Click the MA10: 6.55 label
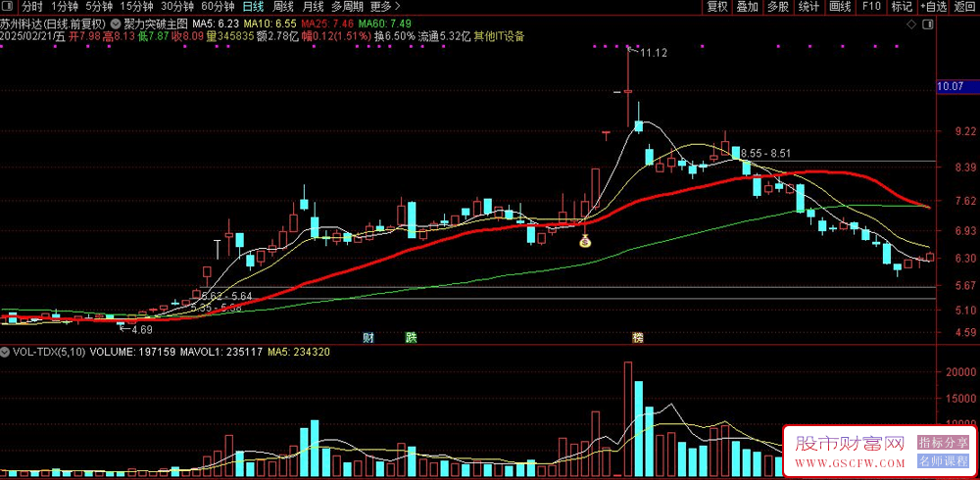The width and height of the screenshot is (980, 480). 269,24
